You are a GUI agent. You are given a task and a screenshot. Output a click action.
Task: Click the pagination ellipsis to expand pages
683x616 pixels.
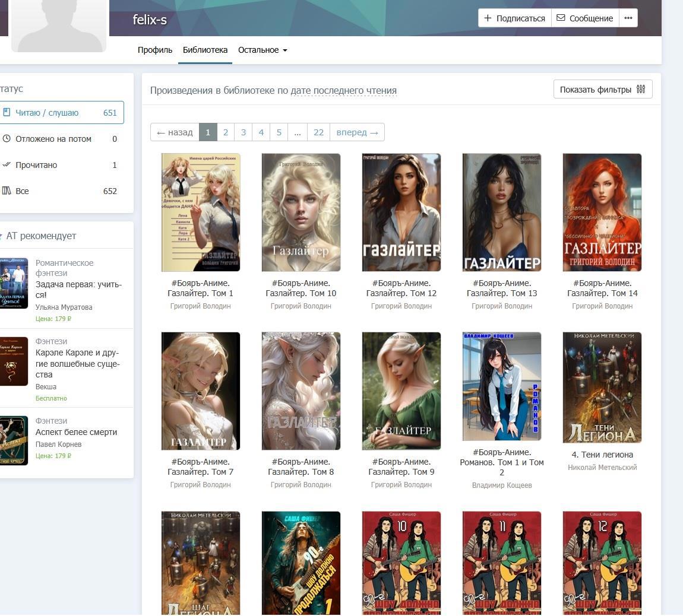[297, 132]
